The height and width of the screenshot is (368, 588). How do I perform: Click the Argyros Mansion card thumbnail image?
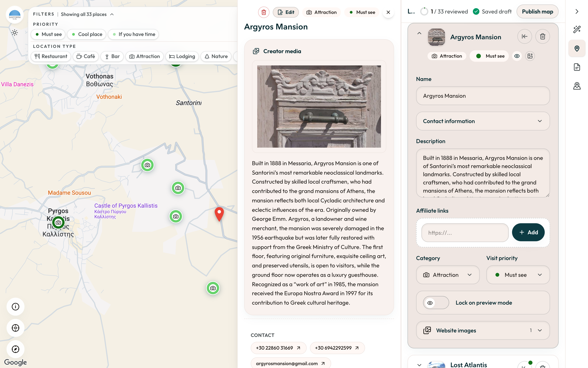(436, 37)
